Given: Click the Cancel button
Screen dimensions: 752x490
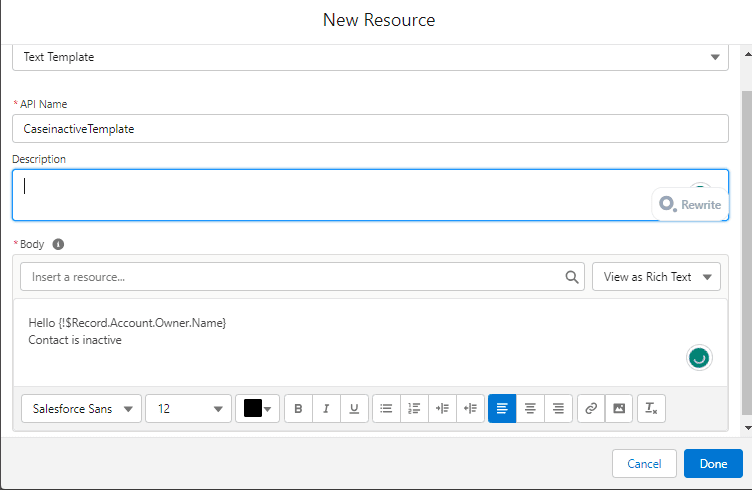Looking at the screenshot, I should click(x=644, y=464).
